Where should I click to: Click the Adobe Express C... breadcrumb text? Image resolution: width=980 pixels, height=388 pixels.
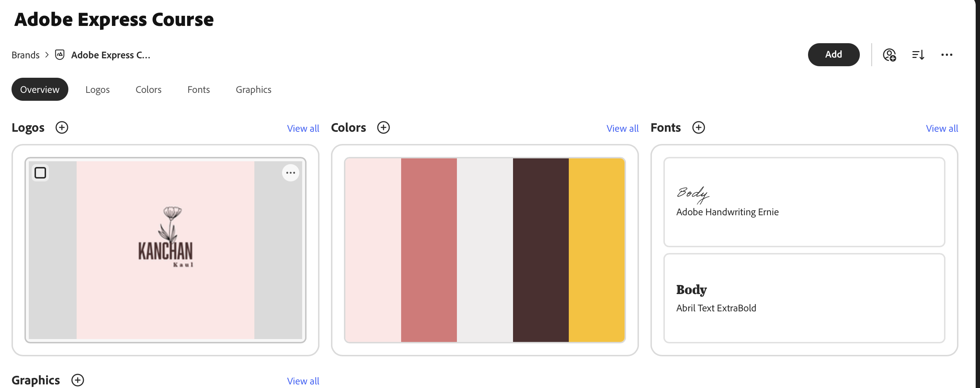click(111, 55)
